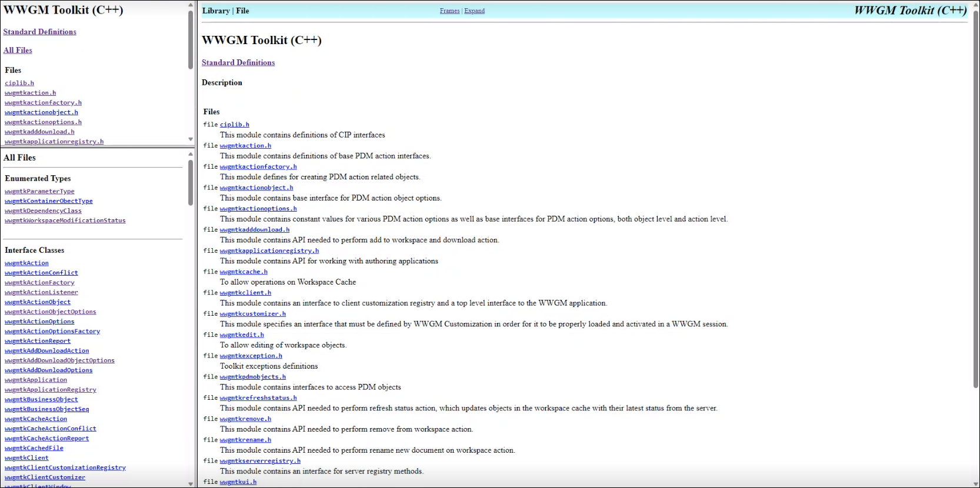Open the wwgmtkCacheAction interface class

click(36, 419)
